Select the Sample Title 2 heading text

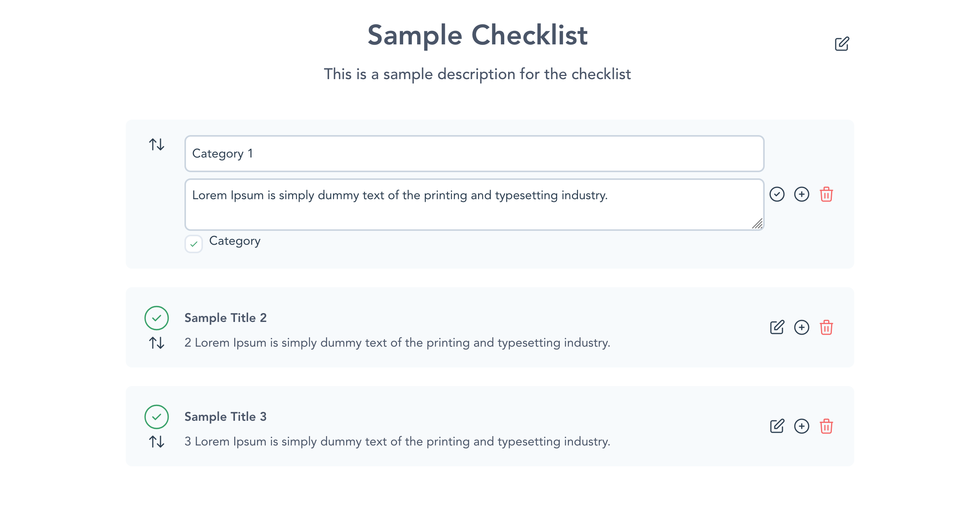(x=226, y=318)
